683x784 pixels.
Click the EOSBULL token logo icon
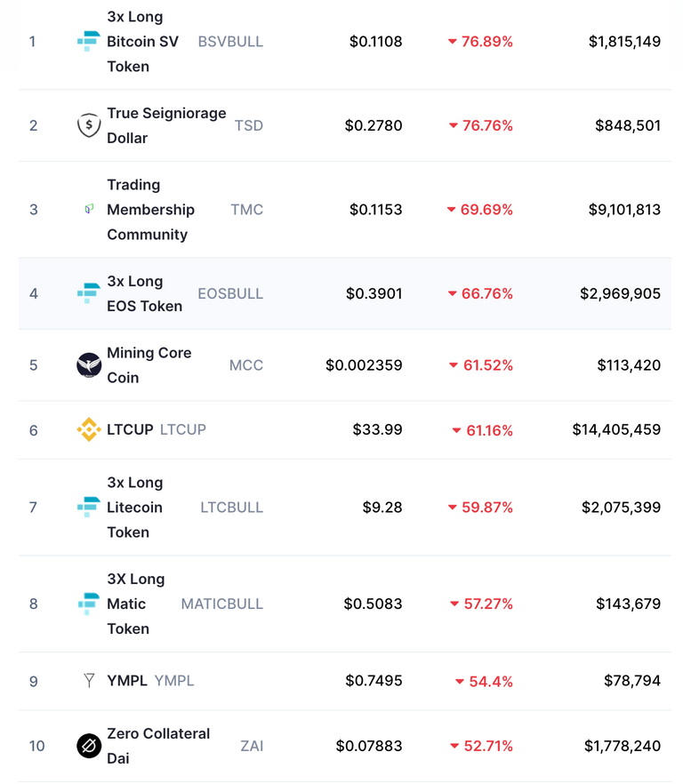coord(89,293)
